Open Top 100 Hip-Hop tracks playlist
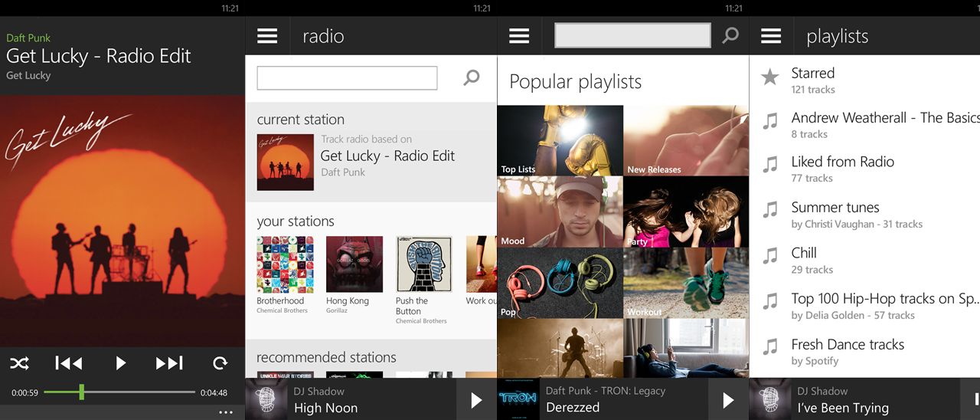980x420 pixels. coord(864,306)
